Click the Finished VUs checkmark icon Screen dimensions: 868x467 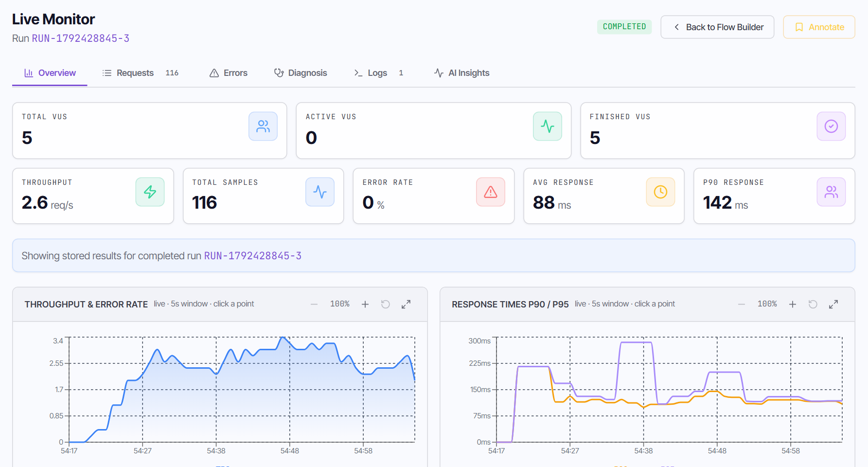[831, 126]
